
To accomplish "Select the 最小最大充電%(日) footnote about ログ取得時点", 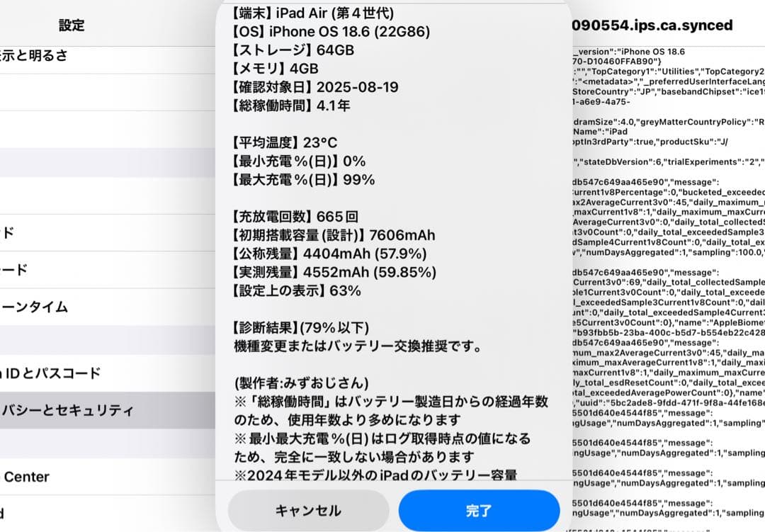I will tap(382, 448).
